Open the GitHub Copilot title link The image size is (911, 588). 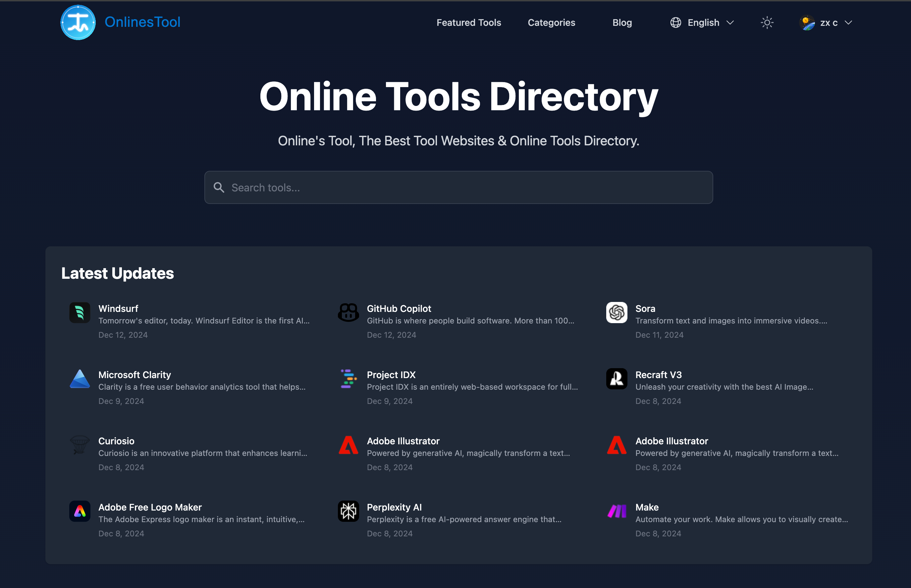[399, 308]
